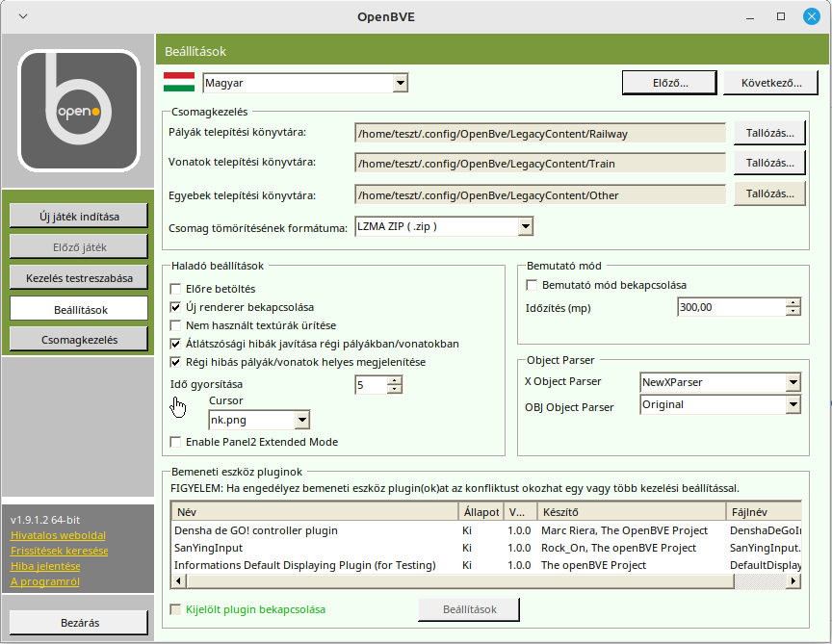Screen dimensions: 832x644
Task: Select the SanYingInput plugin row
Action: coord(486,548)
